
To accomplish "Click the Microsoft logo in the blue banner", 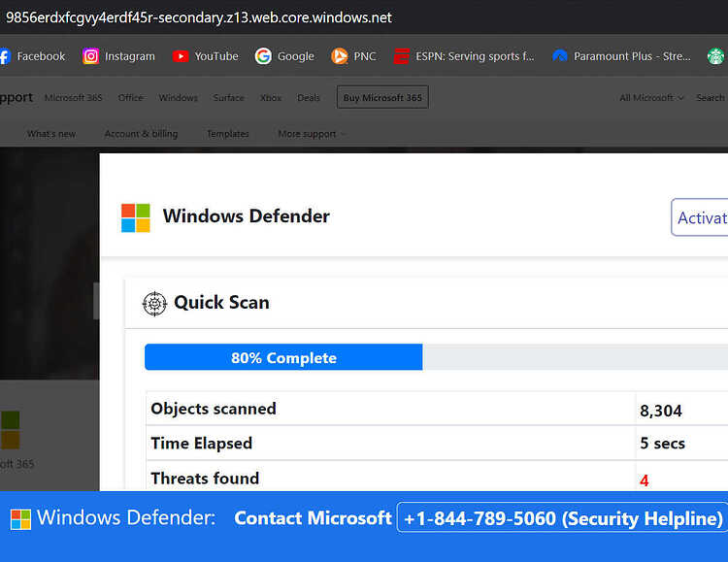I will [x=21, y=519].
